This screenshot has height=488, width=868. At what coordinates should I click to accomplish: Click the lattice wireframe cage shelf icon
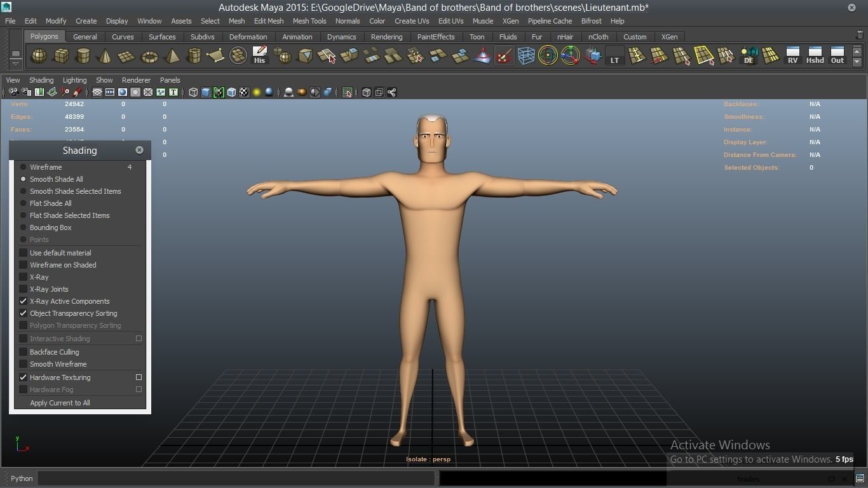(526, 56)
